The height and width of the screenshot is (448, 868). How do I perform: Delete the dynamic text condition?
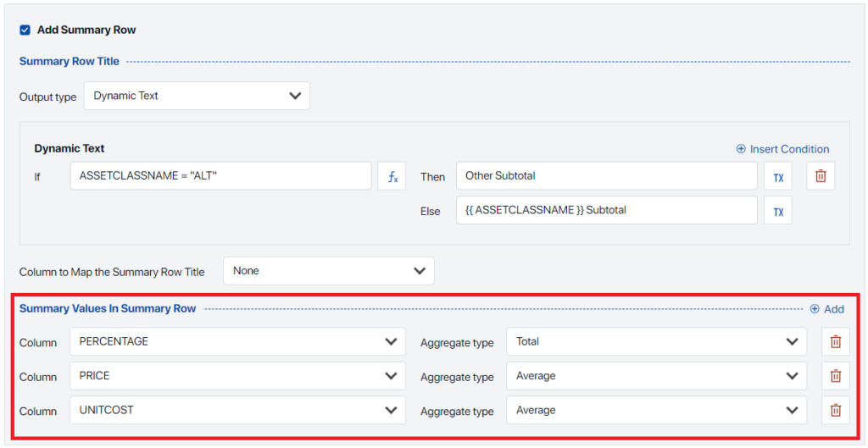tap(821, 176)
